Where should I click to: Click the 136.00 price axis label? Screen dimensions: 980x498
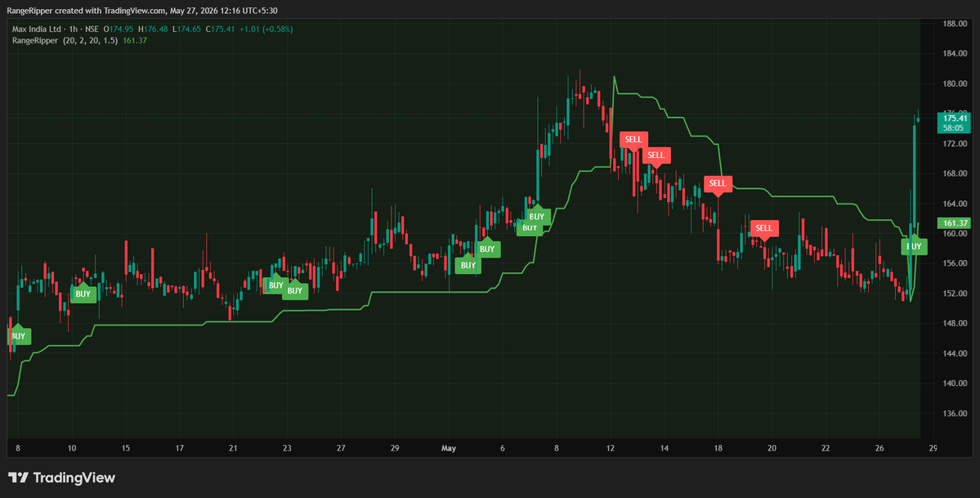tap(955, 414)
